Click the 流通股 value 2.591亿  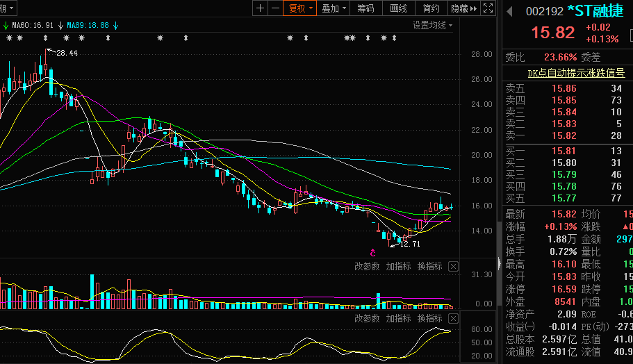(x=559, y=352)
